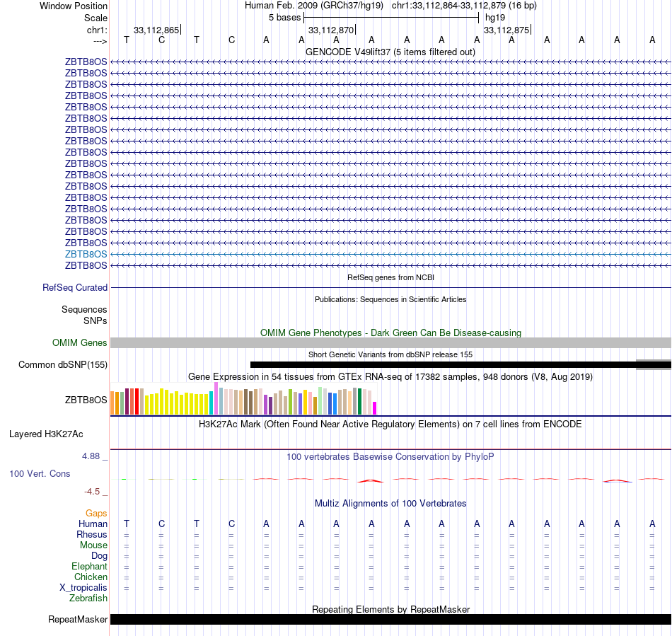Viewport: 672px width, 636px height.
Task: Click the Zebrafish species label
Action: [x=88, y=598]
